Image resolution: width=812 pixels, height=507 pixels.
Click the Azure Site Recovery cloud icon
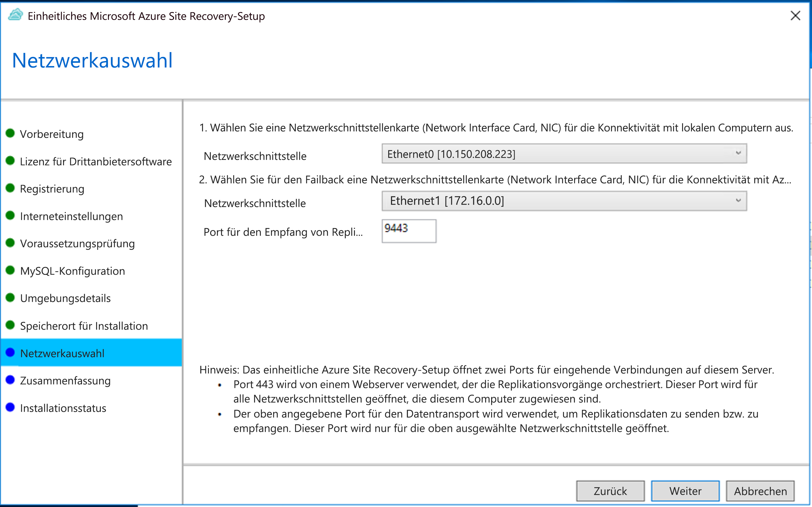pos(15,15)
